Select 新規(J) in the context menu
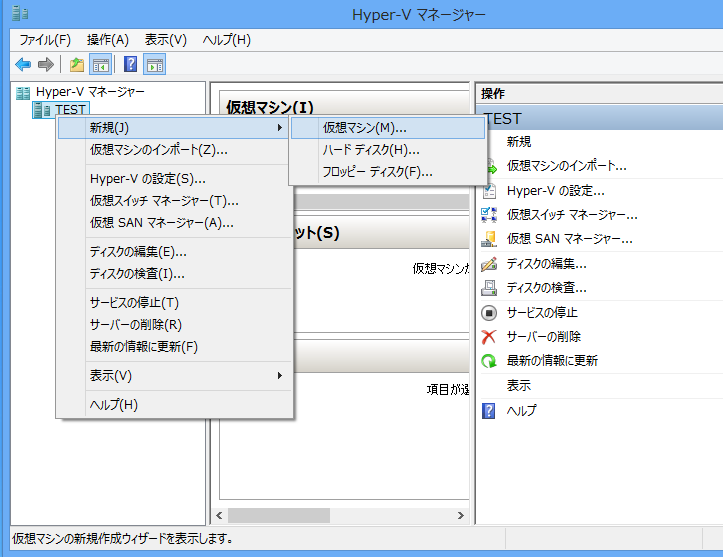Image resolution: width=723 pixels, height=557 pixels. [x=174, y=128]
